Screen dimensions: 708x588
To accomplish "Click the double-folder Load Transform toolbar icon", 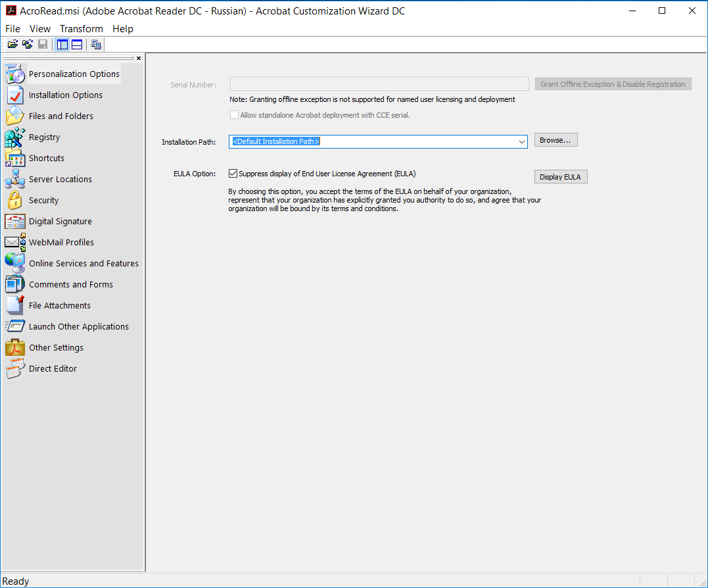I will point(28,44).
